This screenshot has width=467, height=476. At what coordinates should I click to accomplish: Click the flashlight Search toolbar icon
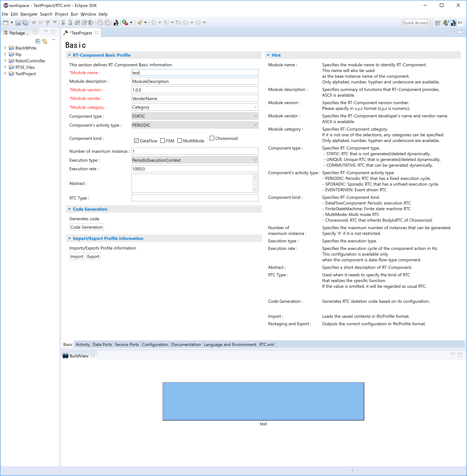click(x=140, y=23)
